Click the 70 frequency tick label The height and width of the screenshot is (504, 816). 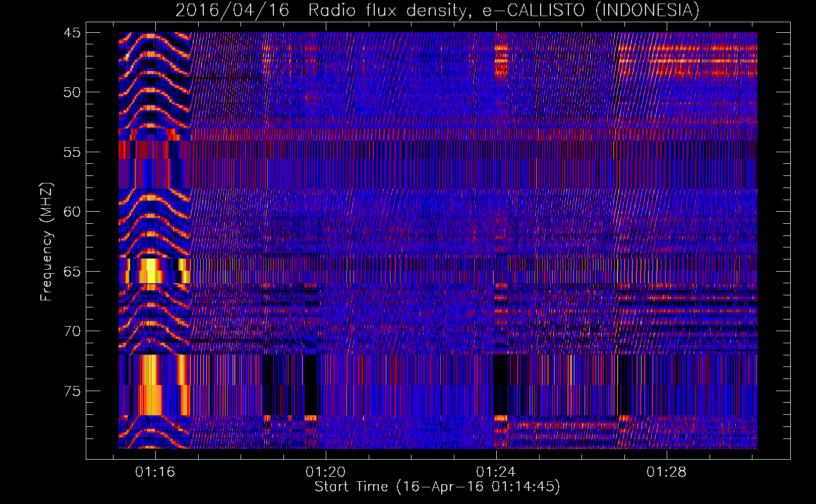[x=72, y=331]
